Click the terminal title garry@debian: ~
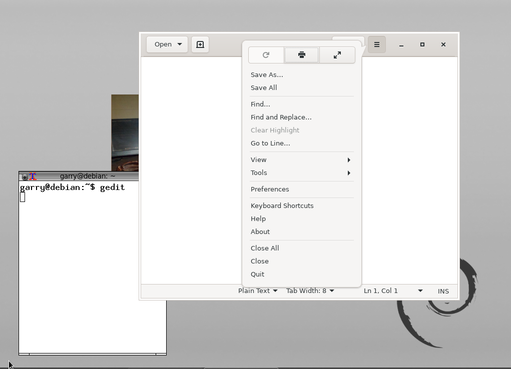 coord(87,176)
